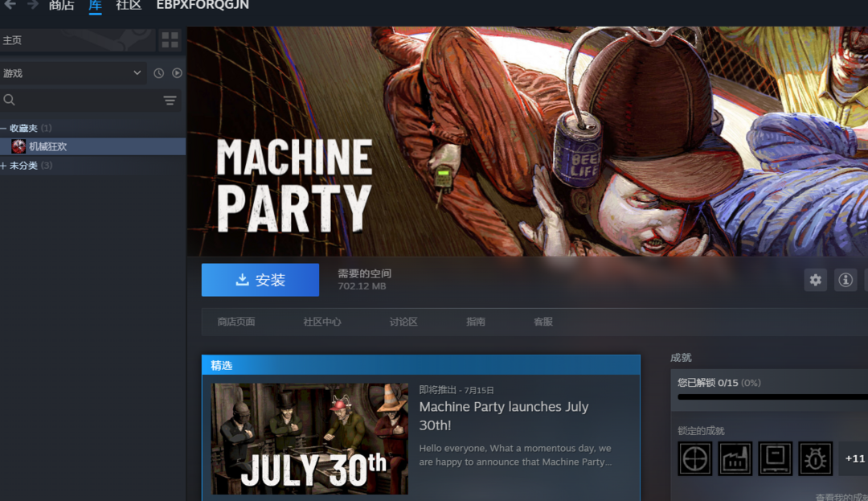
Task: Go back with the left arrow
Action: [x=10, y=5]
